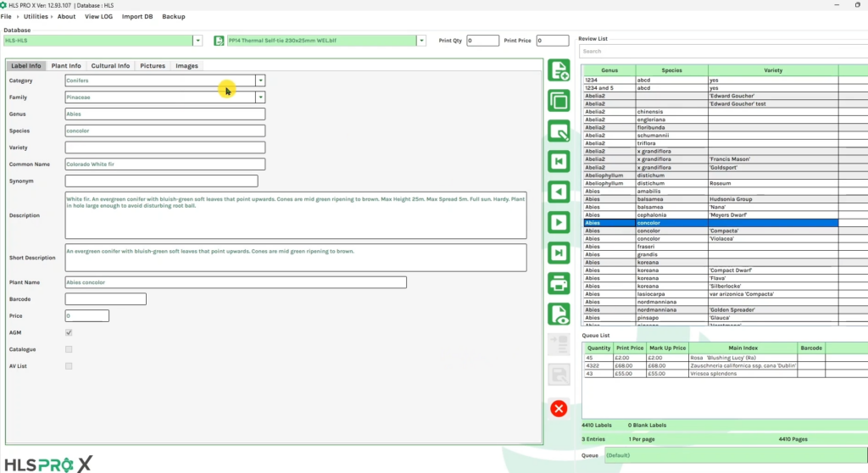Open the HLS-HLS database dropdown
This screenshot has height=473, width=868.
pos(198,41)
